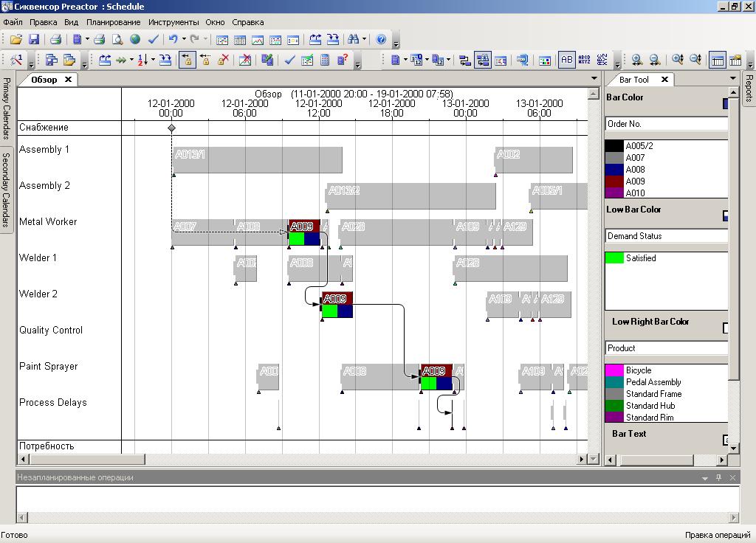Open the Планирование menu
Image resolution: width=756 pixels, height=543 pixels.
[x=113, y=22]
